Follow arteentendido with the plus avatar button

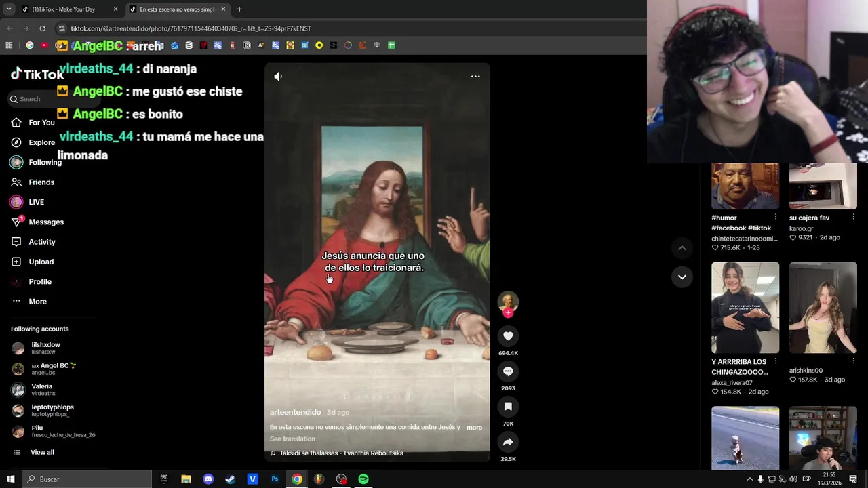click(x=508, y=313)
